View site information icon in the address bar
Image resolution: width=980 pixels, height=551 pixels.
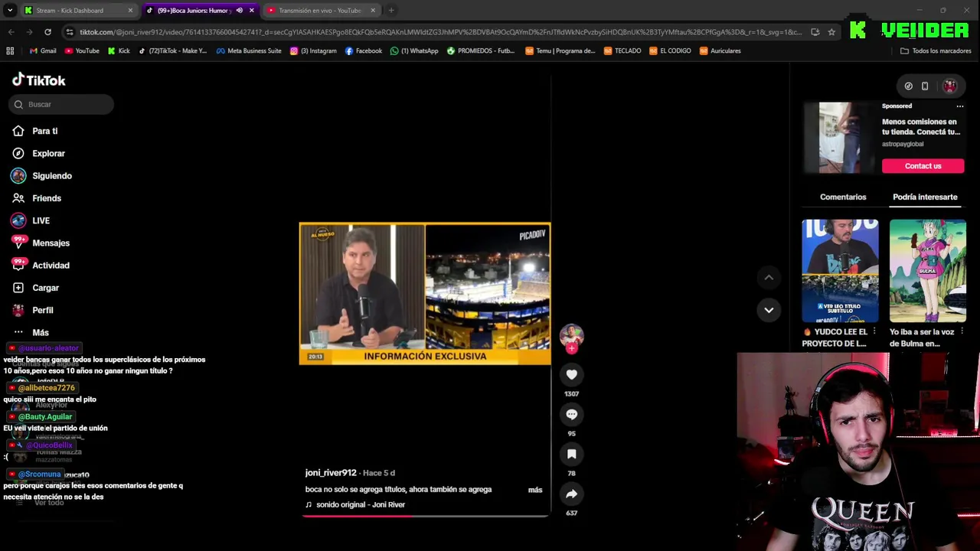click(x=70, y=32)
